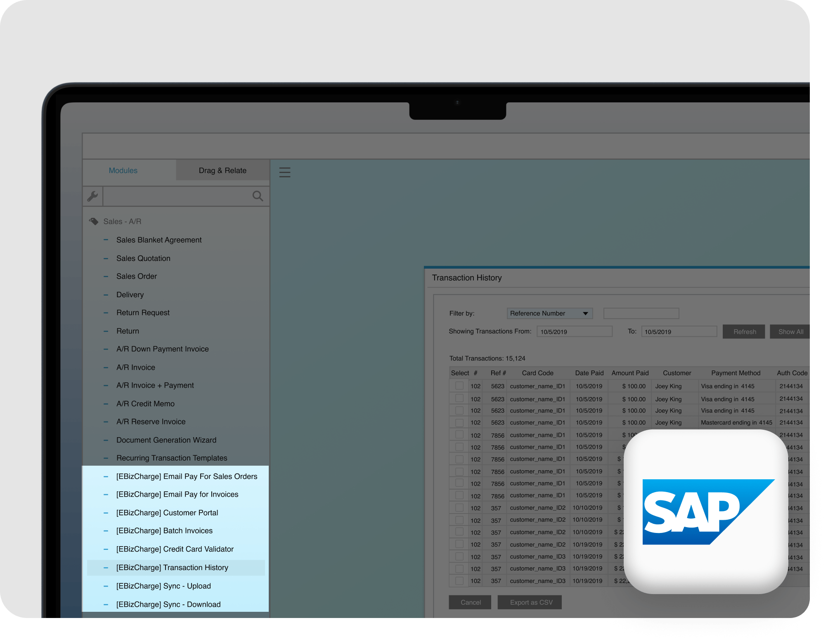Switch to the Drag & Relate tab
This screenshot has height=644, width=828.
click(222, 170)
